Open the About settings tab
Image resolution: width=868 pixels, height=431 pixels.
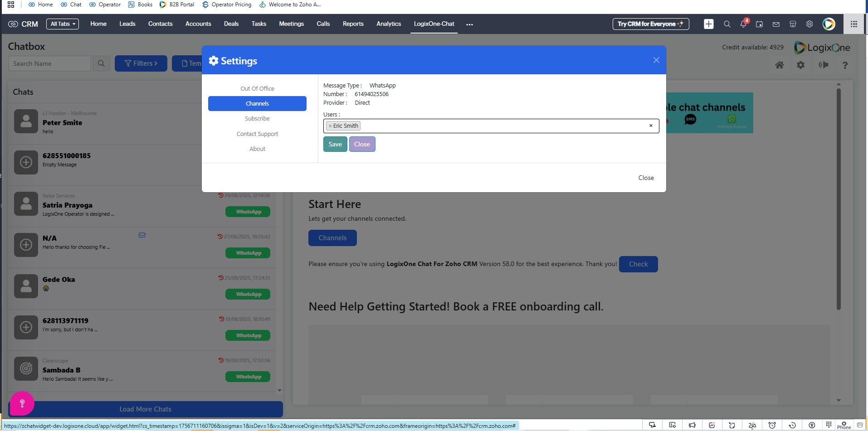pos(257,149)
